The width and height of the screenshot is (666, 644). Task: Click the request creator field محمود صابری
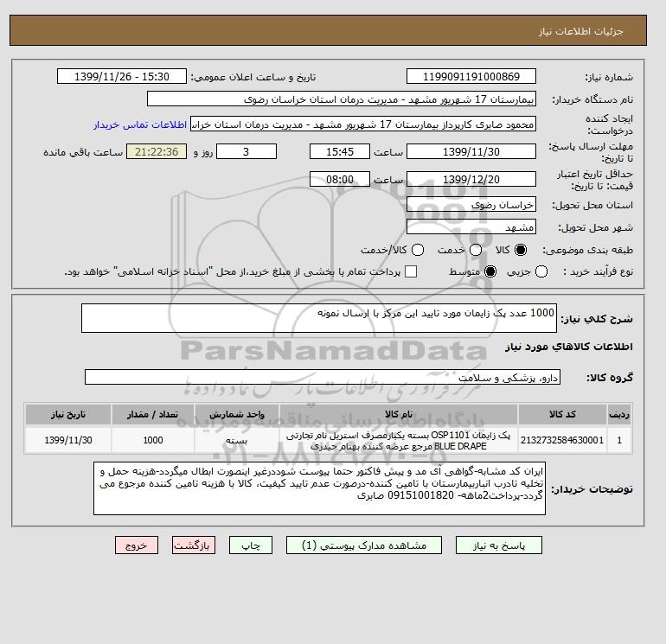point(363,124)
